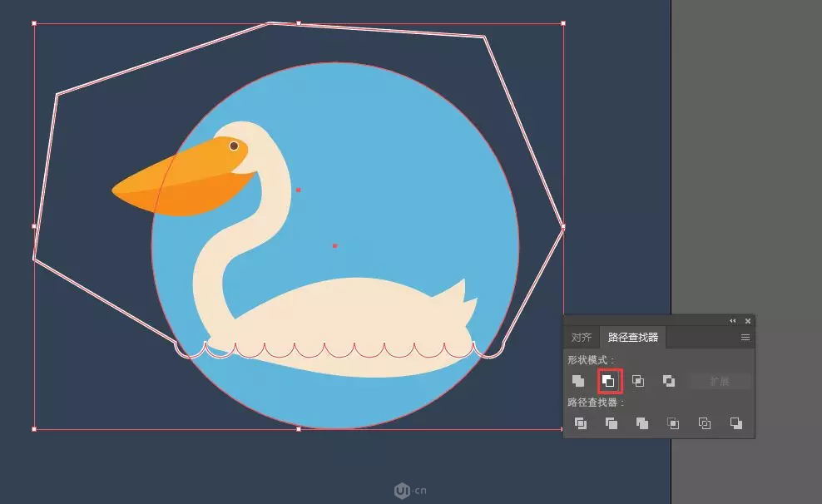Apply the Crop pathfinder operation
822x504 pixels.
673,423
